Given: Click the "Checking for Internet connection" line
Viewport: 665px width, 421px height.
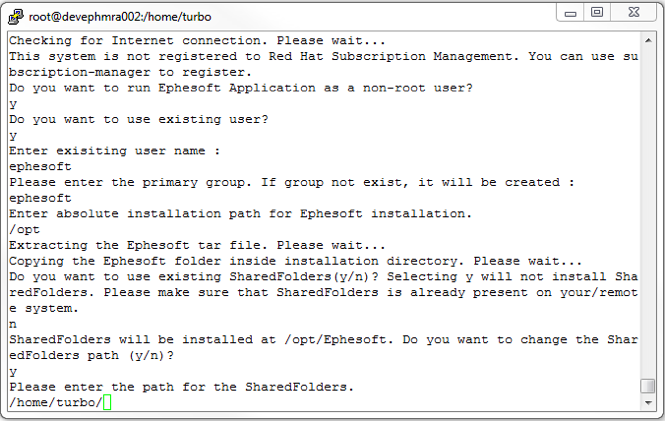Looking at the screenshot, I should [196, 40].
